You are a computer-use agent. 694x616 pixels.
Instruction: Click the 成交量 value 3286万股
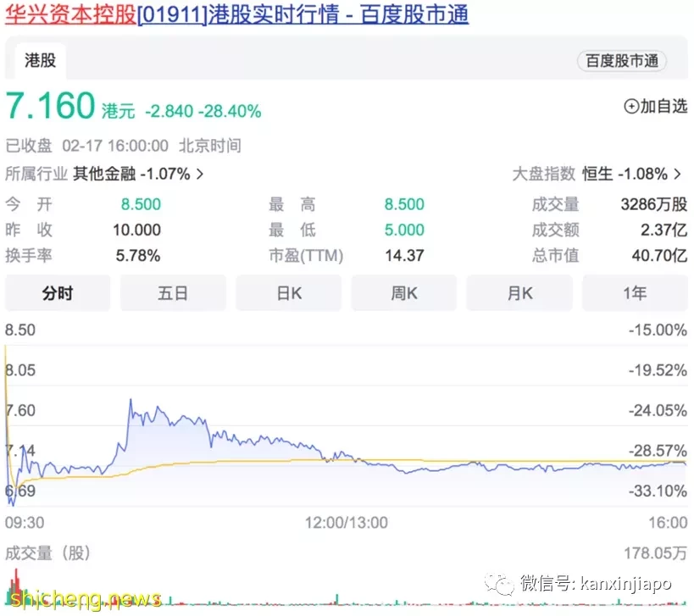point(654,204)
